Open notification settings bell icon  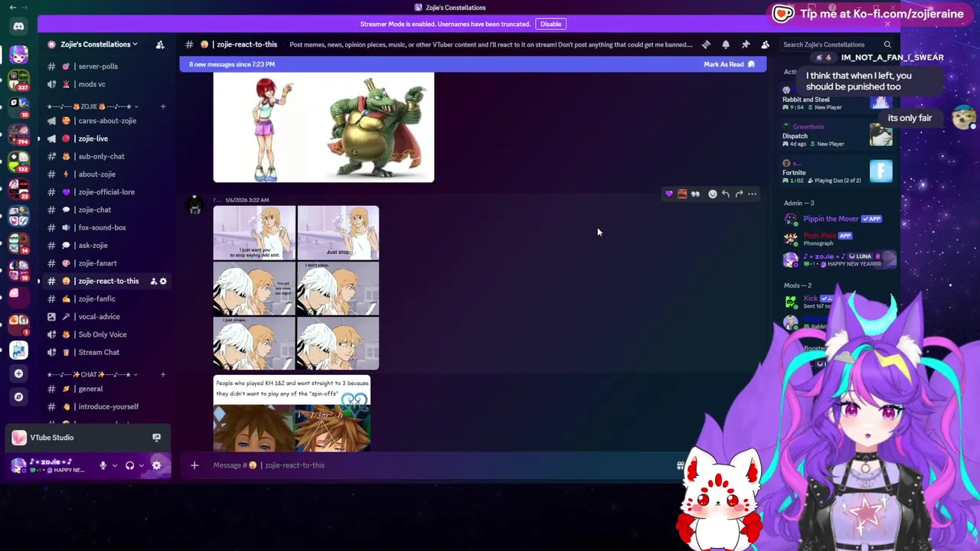(726, 44)
